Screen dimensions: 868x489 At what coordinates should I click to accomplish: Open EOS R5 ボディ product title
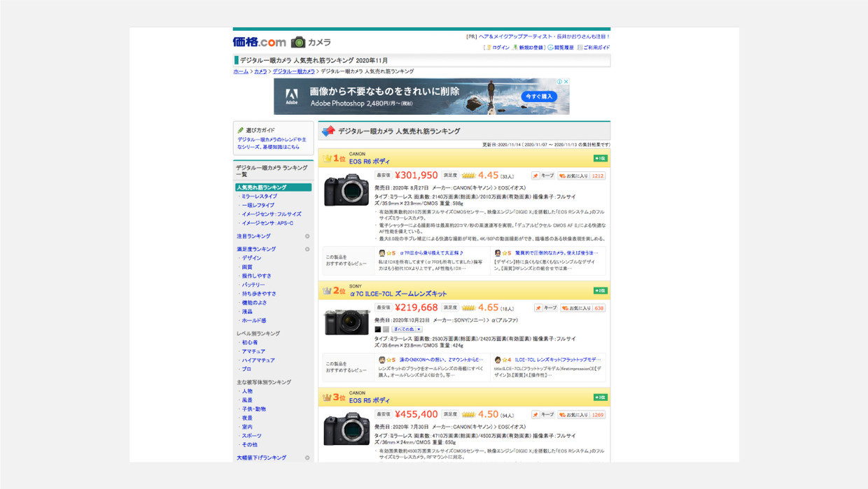click(x=370, y=400)
